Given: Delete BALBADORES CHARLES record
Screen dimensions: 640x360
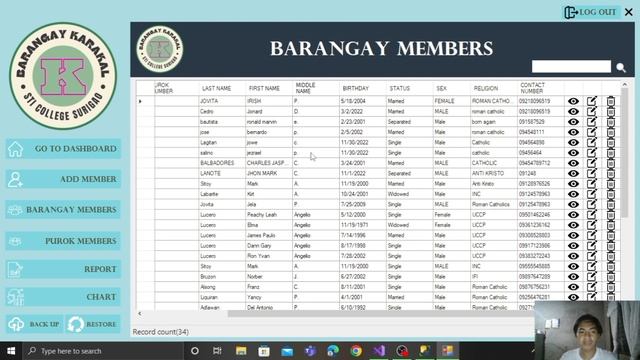Looking at the screenshot, I should tap(611, 163).
